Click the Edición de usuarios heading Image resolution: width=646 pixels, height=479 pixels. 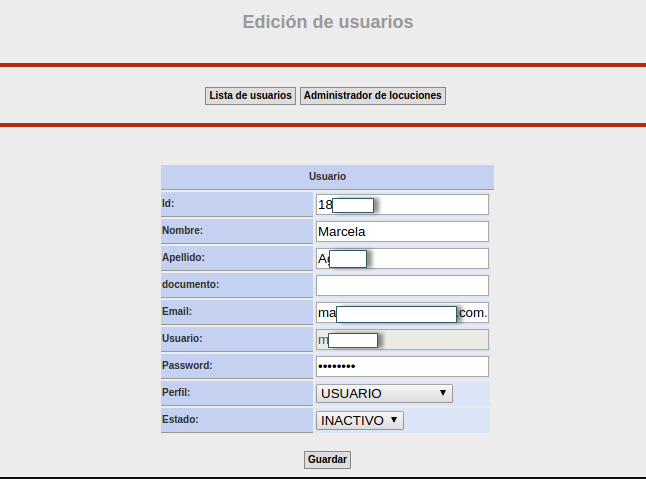click(x=328, y=22)
